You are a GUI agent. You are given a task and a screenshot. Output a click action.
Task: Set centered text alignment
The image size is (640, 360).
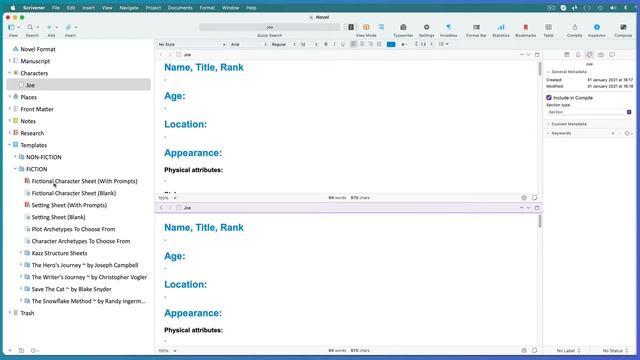point(362,44)
